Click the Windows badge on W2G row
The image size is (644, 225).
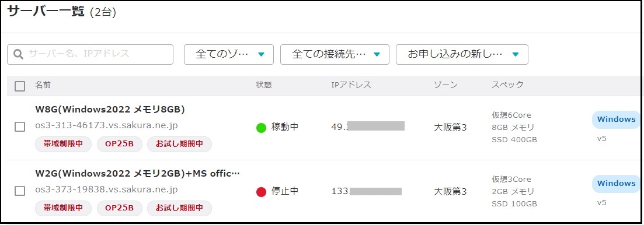(616, 183)
